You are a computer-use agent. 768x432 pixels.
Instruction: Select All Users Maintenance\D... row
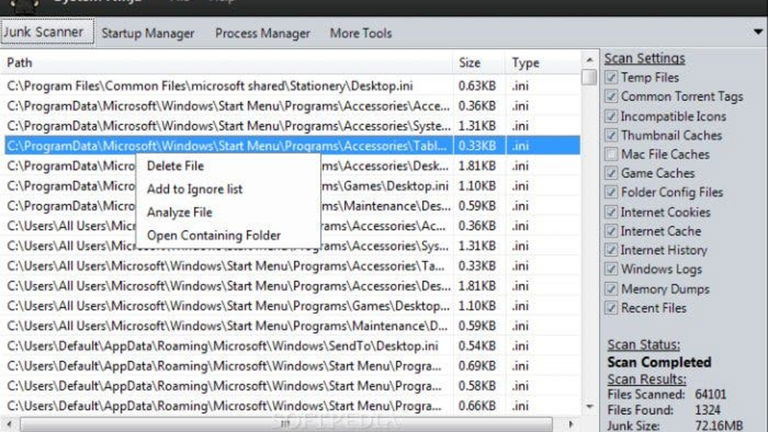point(292,326)
